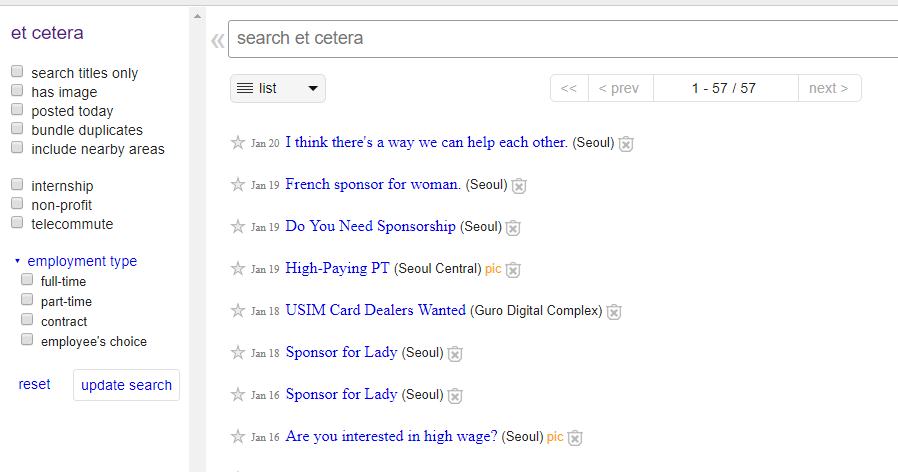Collapse the sidebar with the double-chevron icon
This screenshot has height=472, width=898.
217,40
